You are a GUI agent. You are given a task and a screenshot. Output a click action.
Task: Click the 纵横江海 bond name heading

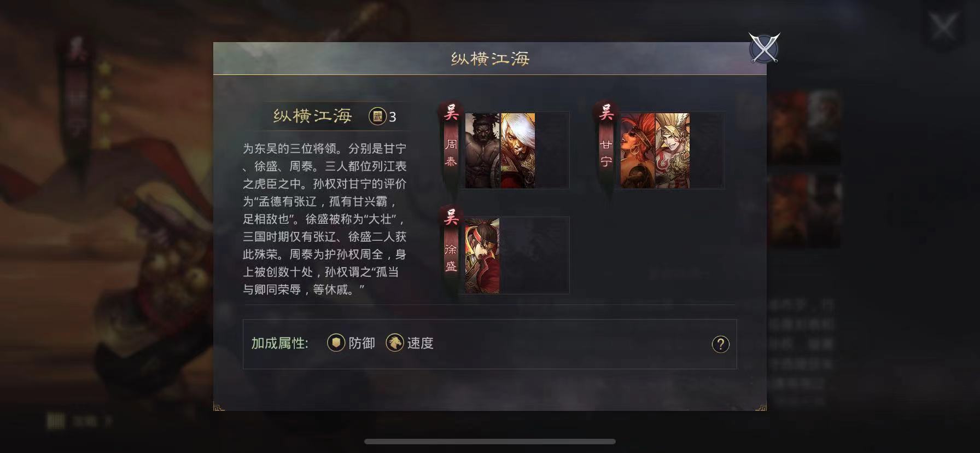pos(313,116)
